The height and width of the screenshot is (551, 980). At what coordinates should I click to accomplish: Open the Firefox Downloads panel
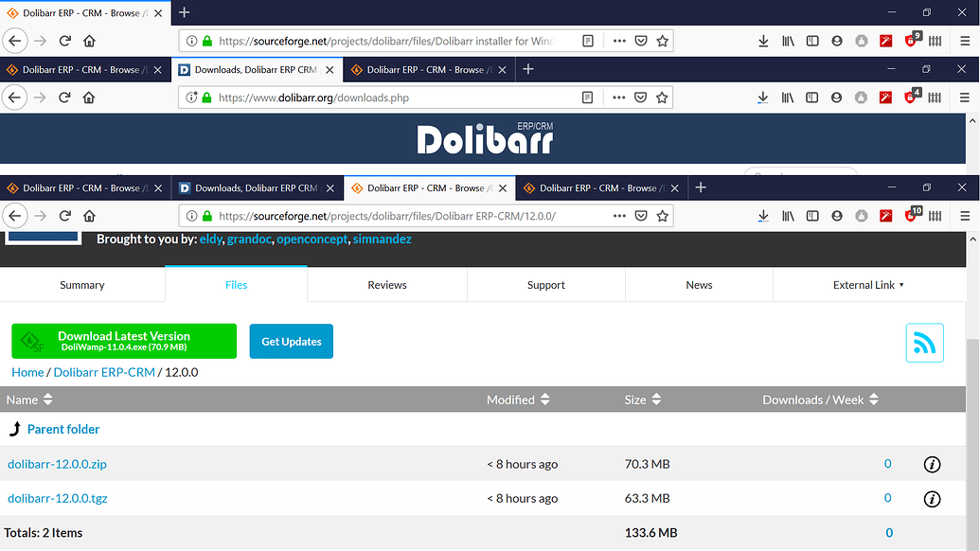coord(763,215)
